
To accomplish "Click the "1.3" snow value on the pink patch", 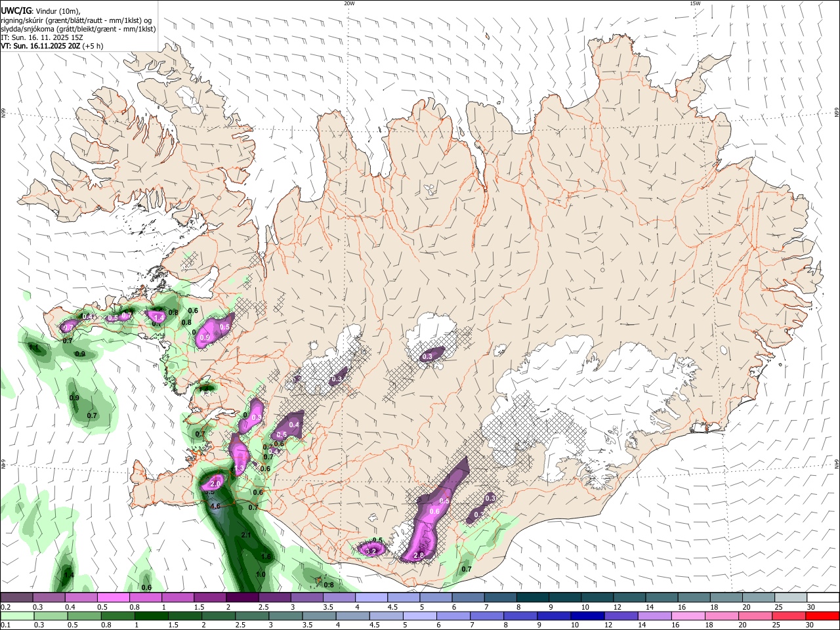I will [240, 468].
